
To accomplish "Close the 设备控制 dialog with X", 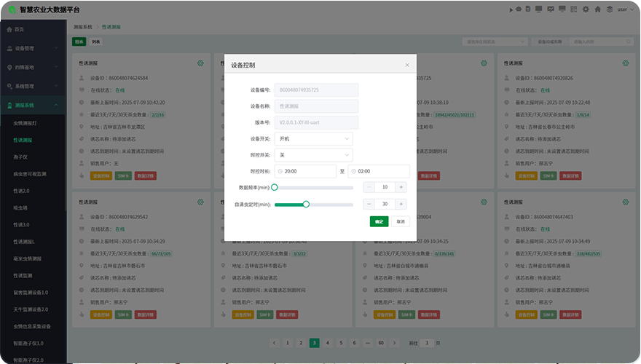I will pyautogui.click(x=407, y=65).
